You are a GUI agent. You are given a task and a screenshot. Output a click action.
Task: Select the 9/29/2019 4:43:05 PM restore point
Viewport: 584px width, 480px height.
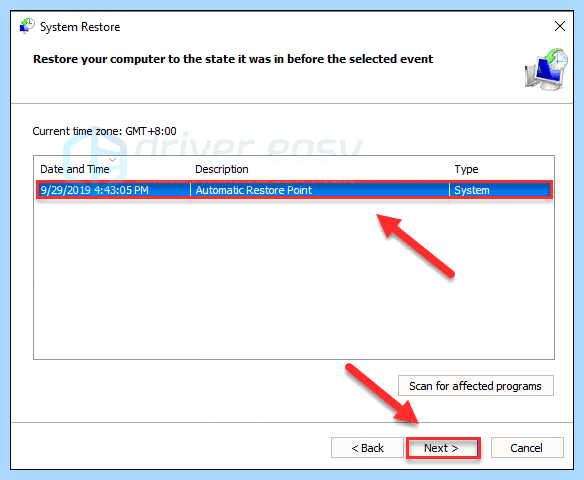[x=294, y=190]
